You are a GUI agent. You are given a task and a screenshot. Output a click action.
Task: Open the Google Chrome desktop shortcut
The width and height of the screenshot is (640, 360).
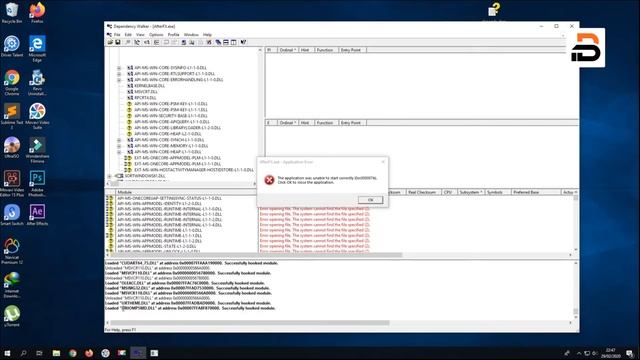[12, 83]
